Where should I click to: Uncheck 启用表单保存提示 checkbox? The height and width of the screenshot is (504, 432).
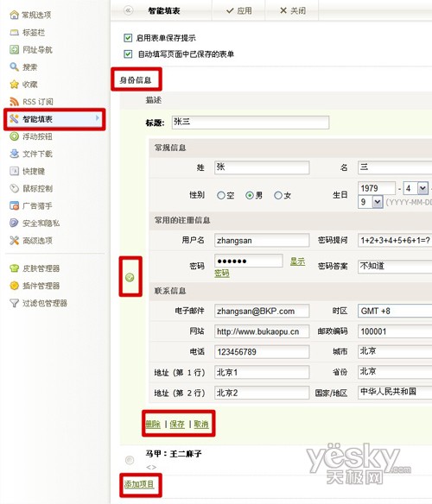point(128,38)
